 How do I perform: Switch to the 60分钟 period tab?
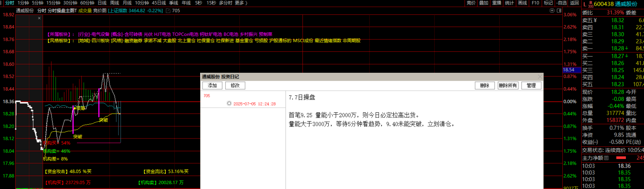point(87,3)
